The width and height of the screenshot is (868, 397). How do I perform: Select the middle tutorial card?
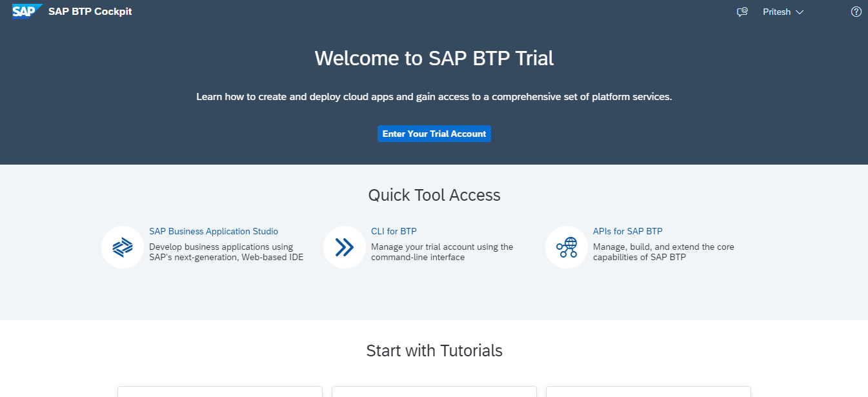(x=434, y=391)
